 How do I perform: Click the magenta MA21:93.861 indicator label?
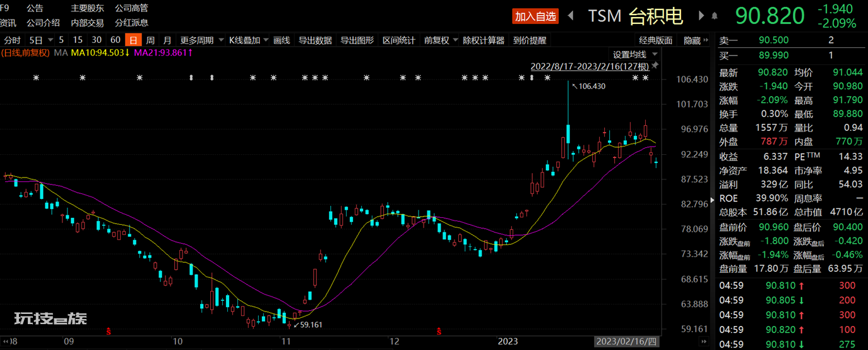pyautogui.click(x=163, y=52)
